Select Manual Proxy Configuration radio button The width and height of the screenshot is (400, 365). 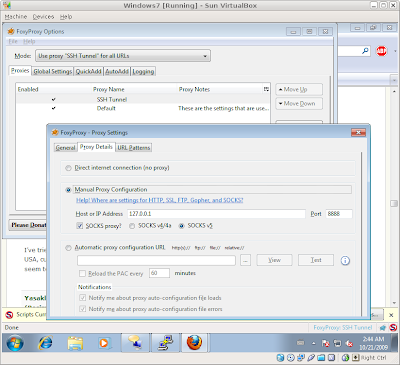point(68,190)
